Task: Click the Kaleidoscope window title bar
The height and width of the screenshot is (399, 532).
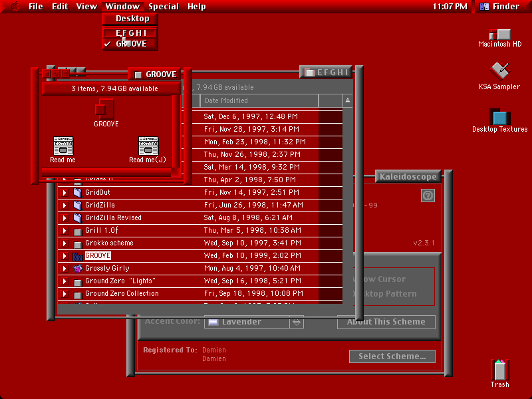Action: click(x=408, y=176)
